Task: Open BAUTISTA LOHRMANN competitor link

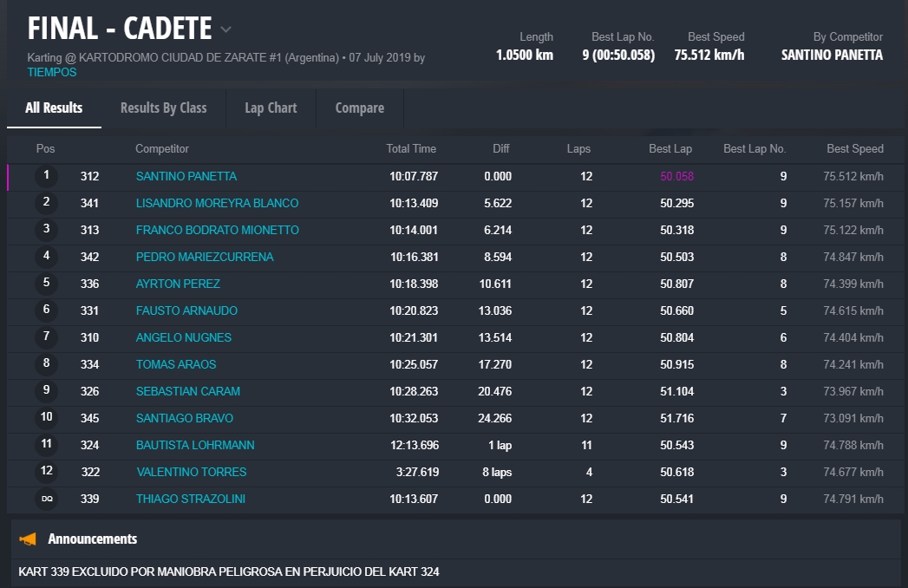Action: click(195, 445)
